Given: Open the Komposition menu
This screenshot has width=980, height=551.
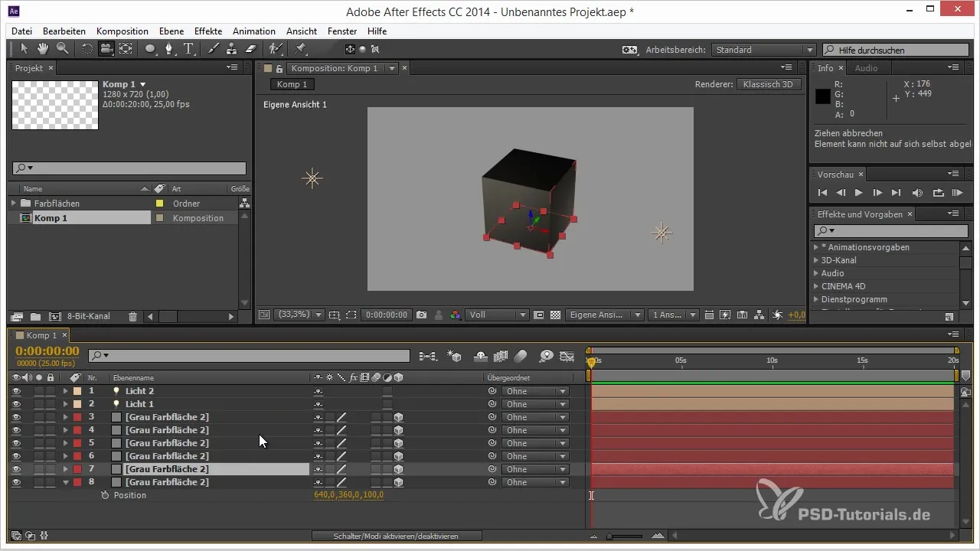Looking at the screenshot, I should point(122,31).
